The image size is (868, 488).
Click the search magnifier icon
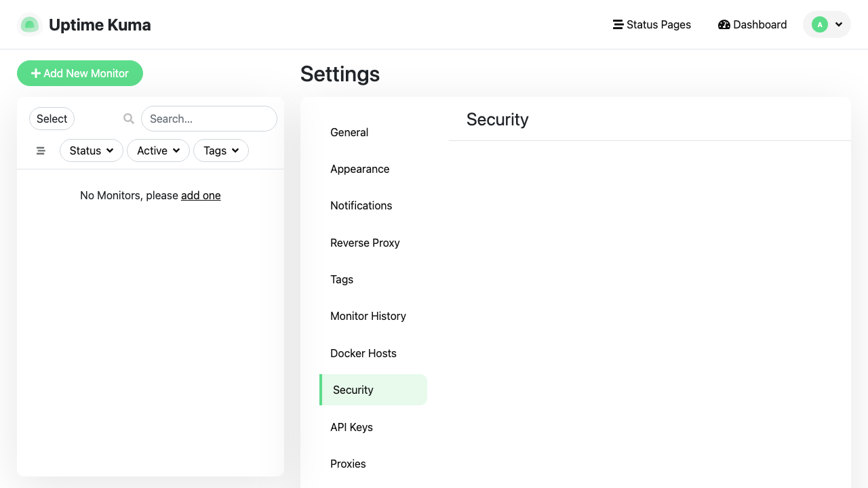[x=129, y=119]
